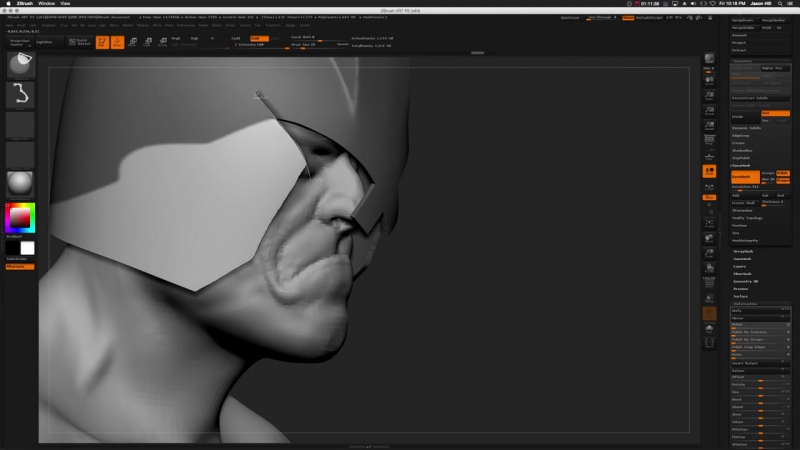Click the Rotate view icon

click(x=709, y=268)
